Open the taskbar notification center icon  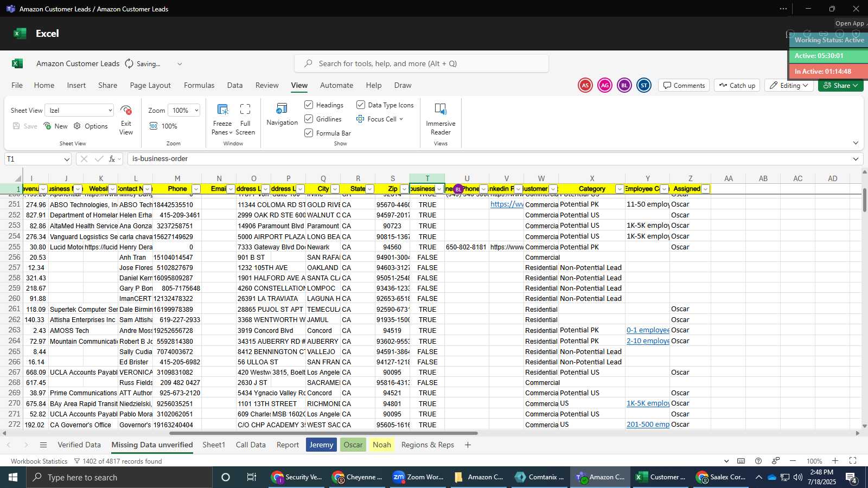851,477
